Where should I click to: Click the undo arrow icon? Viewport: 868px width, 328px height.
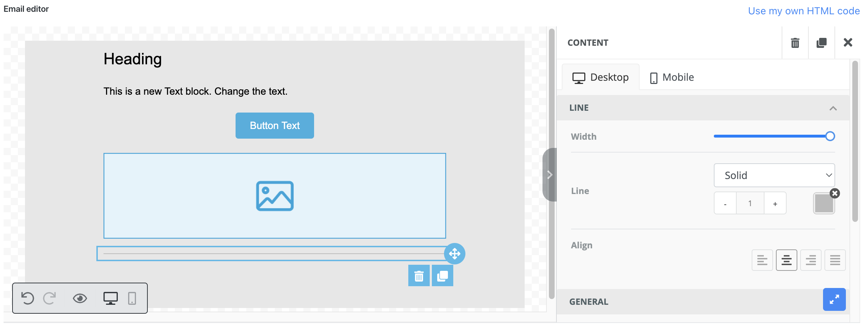point(27,298)
